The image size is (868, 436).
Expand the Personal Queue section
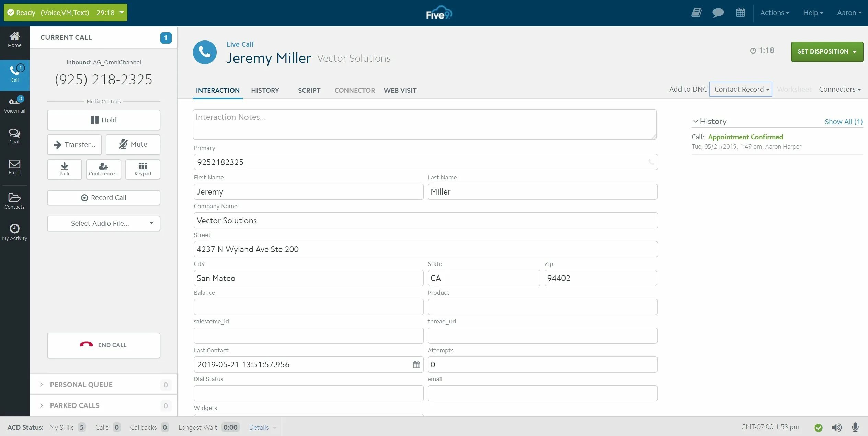[81, 385]
